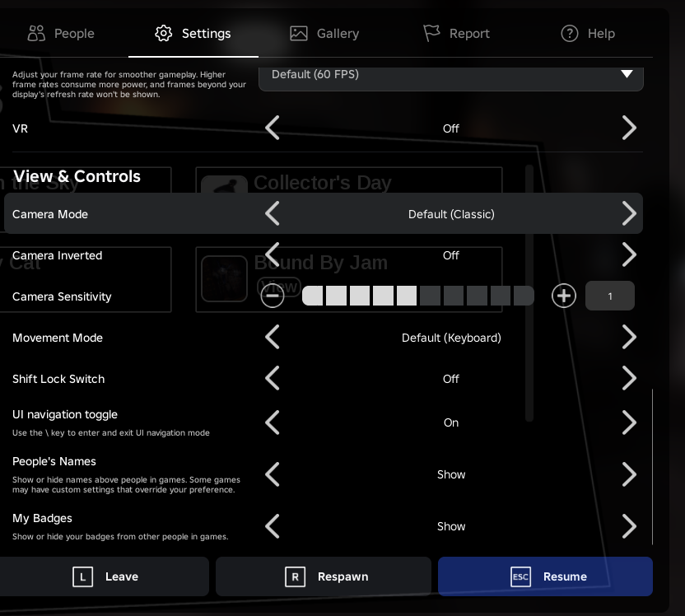Click the Default (Classic) camera mode value

(x=451, y=214)
